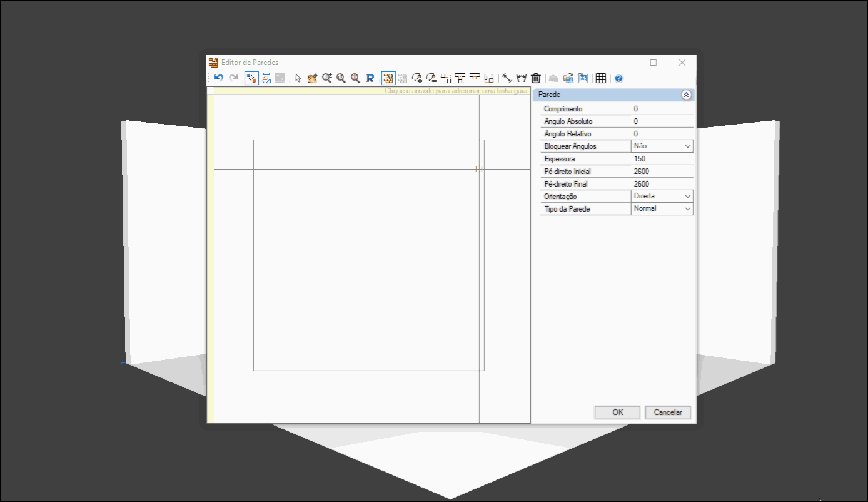868x502 pixels.
Task: Click the zoom out magnifier
Action: tap(341, 78)
